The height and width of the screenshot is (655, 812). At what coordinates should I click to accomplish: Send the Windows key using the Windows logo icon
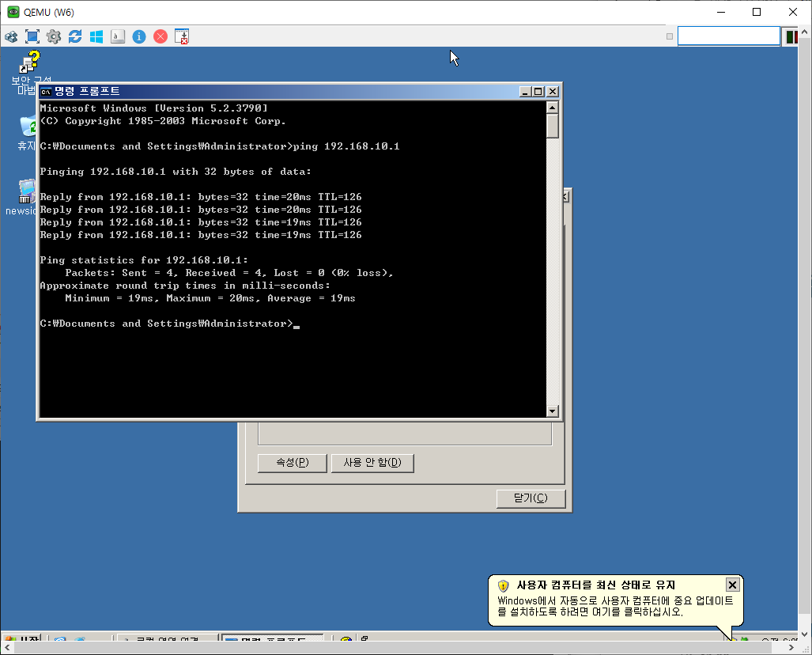pyautogui.click(x=96, y=37)
